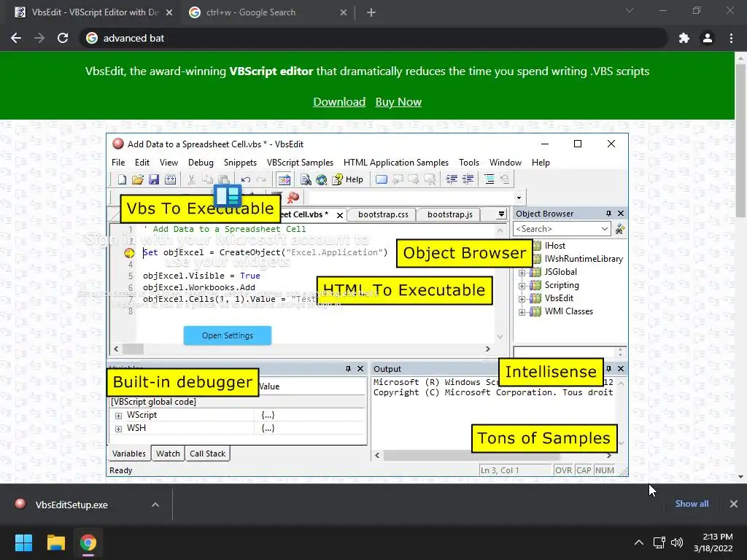747x560 pixels.
Task: Click Show all downloads
Action: (692, 504)
